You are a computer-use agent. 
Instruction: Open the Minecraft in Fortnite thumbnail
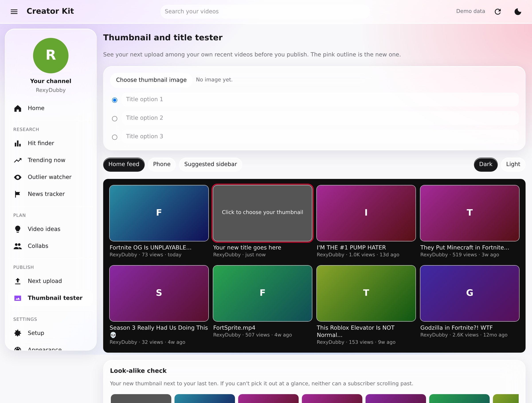pos(469,213)
